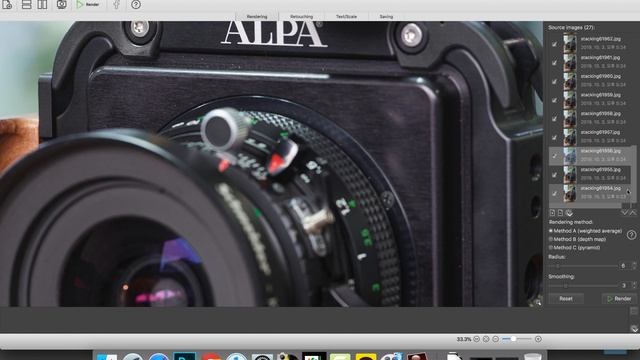This screenshot has width=640, height=360.
Task: Click the Reset button
Action: (566, 299)
